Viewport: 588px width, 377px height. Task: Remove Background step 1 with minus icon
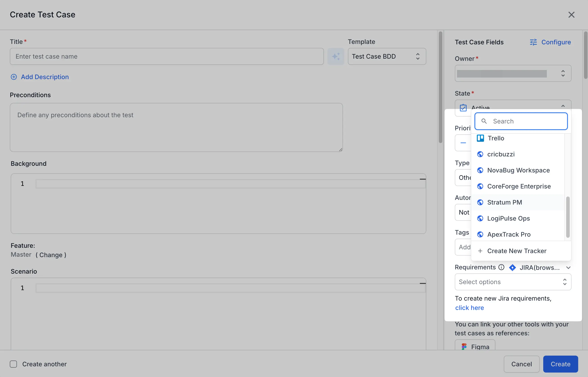click(x=423, y=179)
